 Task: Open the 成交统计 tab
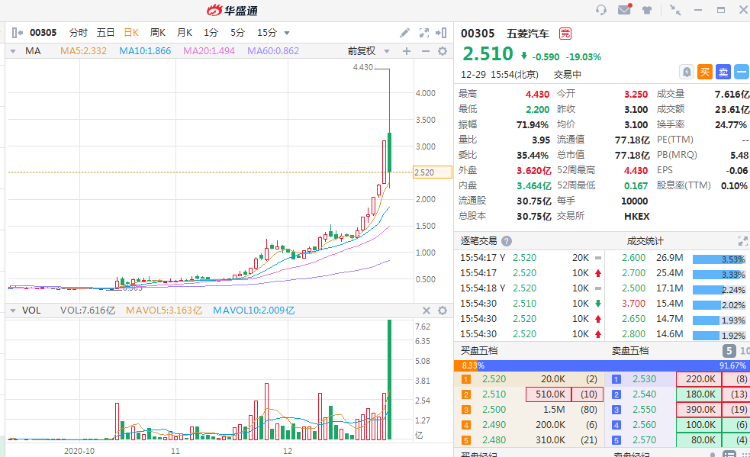click(x=645, y=241)
